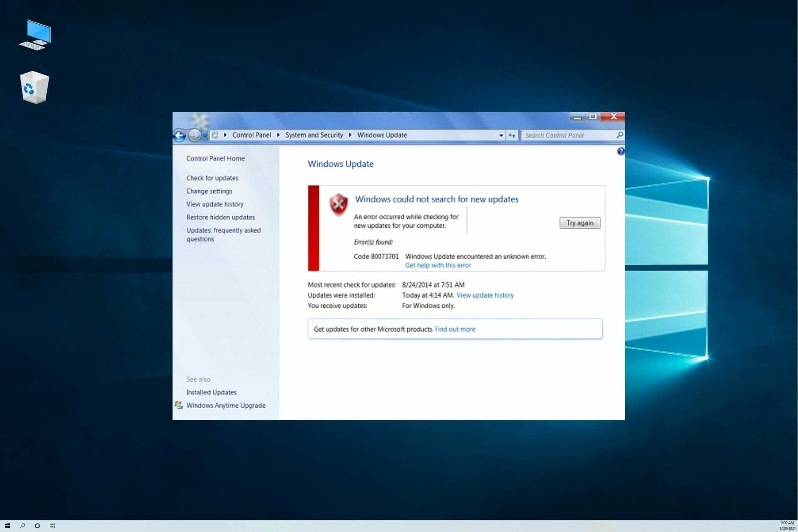Click the address bar refresh icon

pyautogui.click(x=512, y=135)
